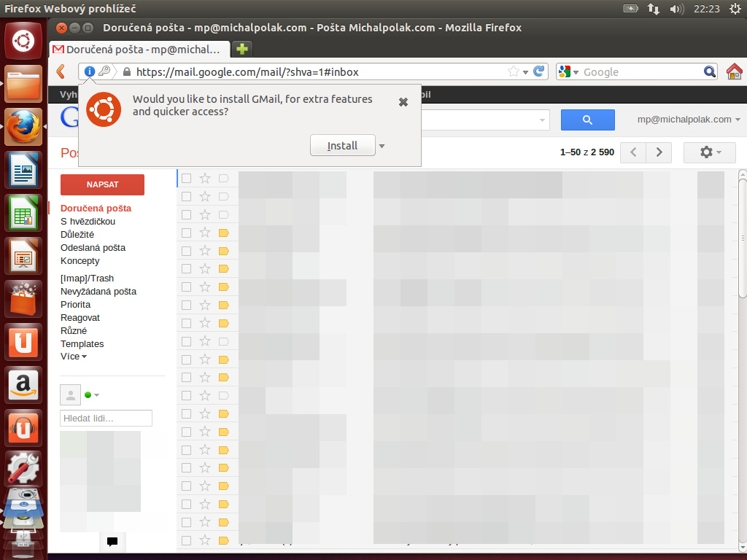Go to the older messages page
Viewport: 747px width, 560px height.
[659, 152]
